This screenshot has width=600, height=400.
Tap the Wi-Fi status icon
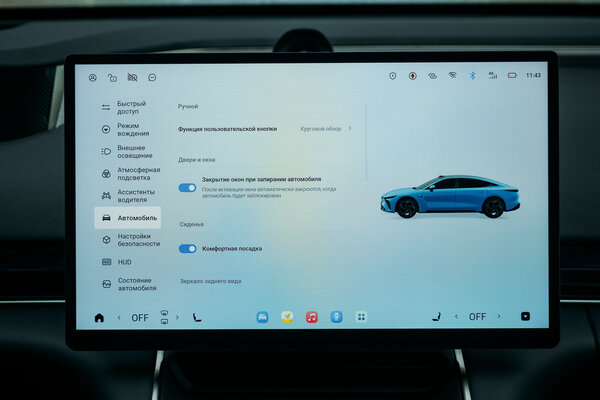[452, 75]
